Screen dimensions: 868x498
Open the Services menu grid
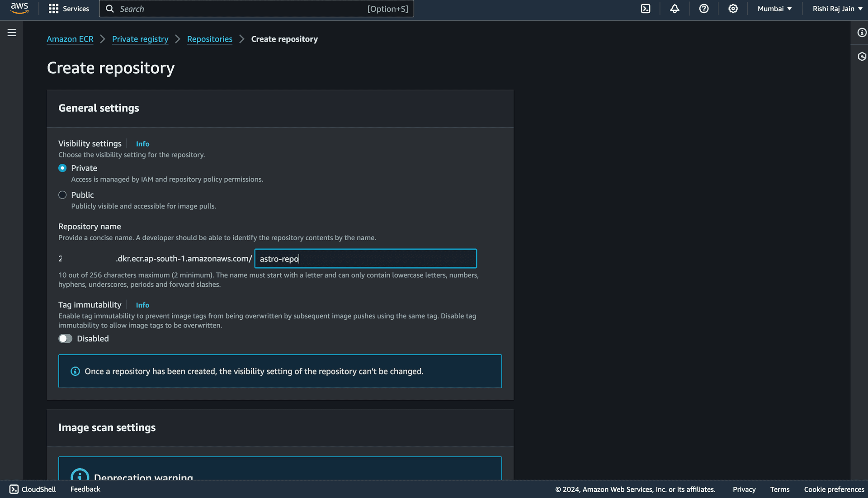69,9
